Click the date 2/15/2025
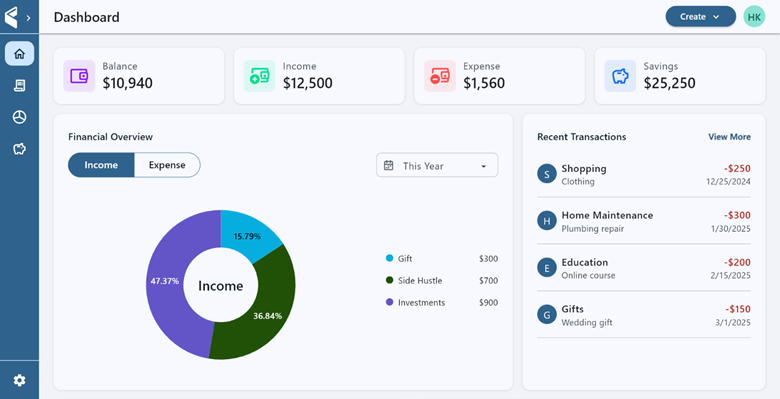Viewport: 780px width, 399px height. (731, 276)
